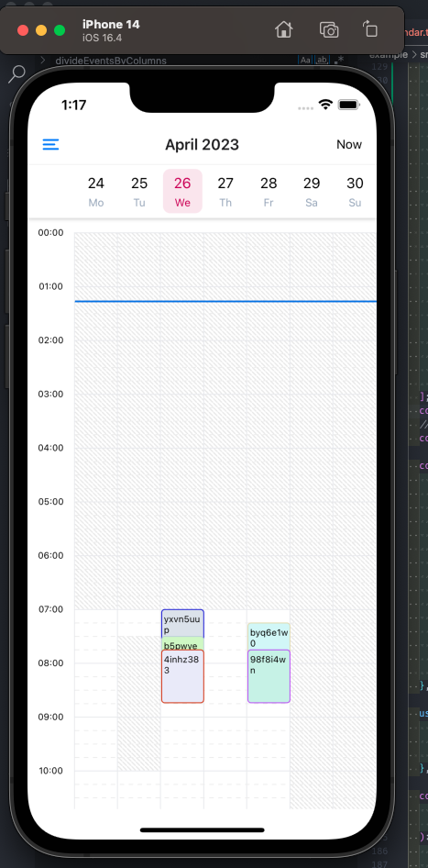Select Friday 28 in the week header
The image size is (428, 868).
coord(269,191)
